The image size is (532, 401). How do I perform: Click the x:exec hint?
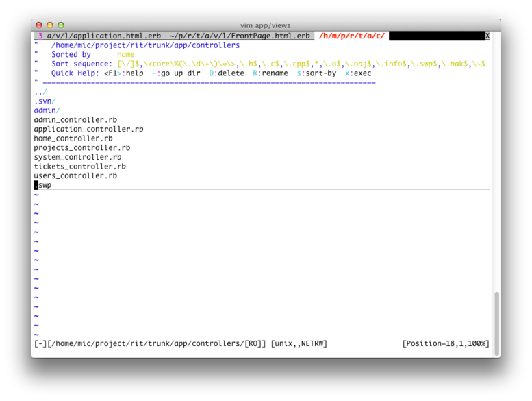coord(358,73)
